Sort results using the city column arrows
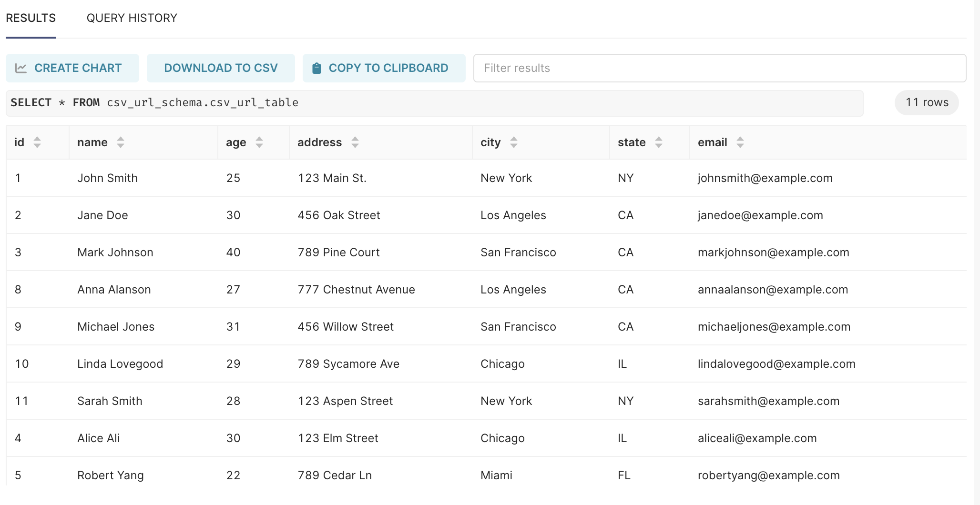 pyautogui.click(x=514, y=142)
